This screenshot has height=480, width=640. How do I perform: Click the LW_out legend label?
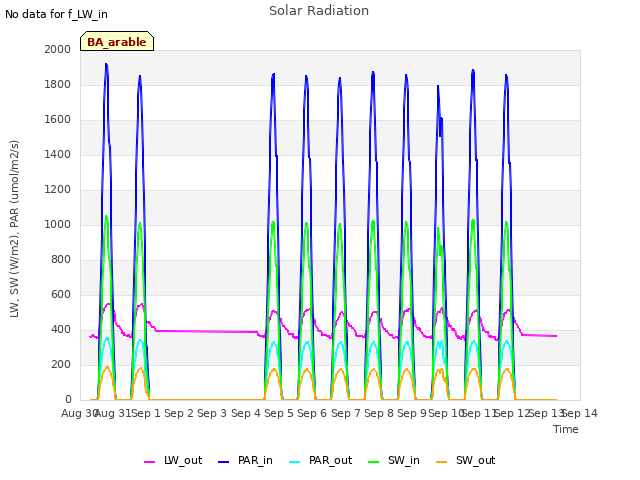(183, 460)
